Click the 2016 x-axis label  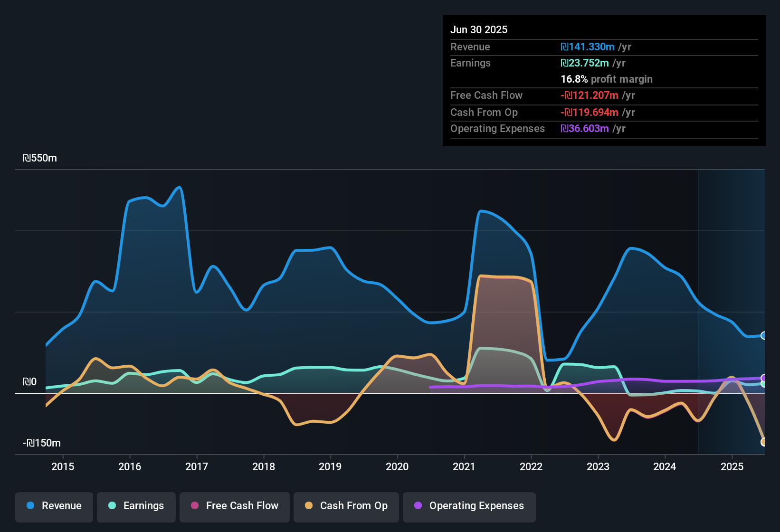tap(130, 466)
